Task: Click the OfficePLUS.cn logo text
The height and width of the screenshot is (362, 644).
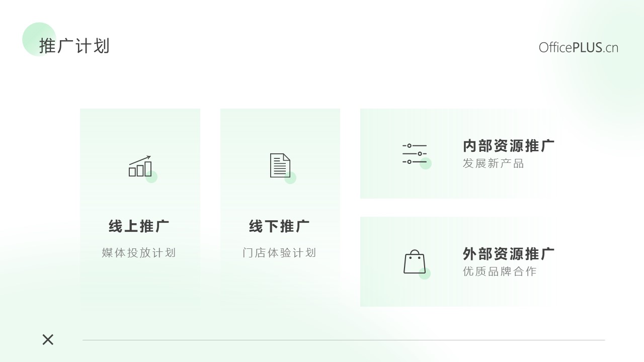Action: point(579,48)
